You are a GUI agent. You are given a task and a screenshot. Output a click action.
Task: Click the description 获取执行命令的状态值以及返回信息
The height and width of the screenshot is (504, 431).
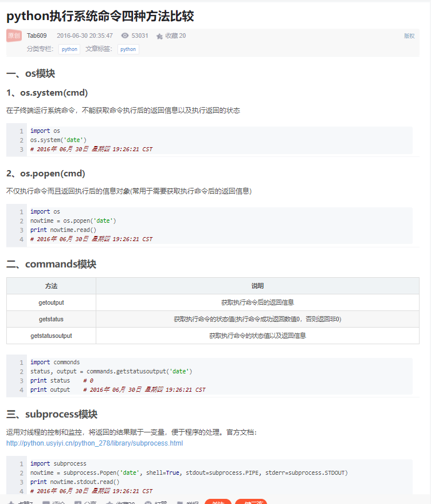257,336
